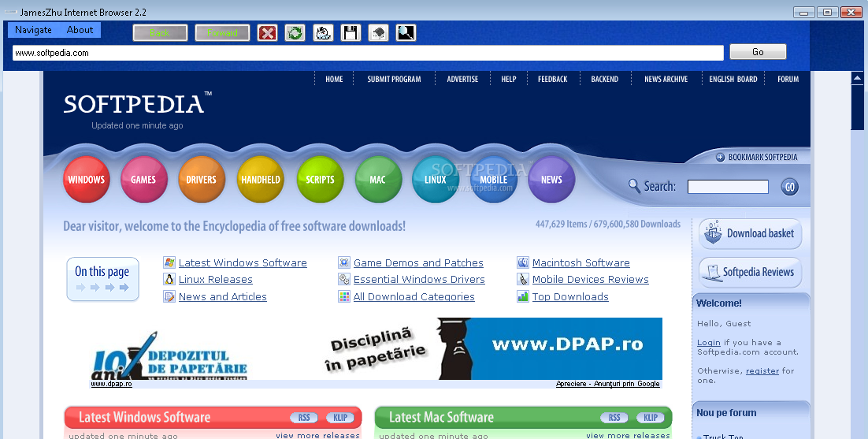Open Linux Releases link

215,280
